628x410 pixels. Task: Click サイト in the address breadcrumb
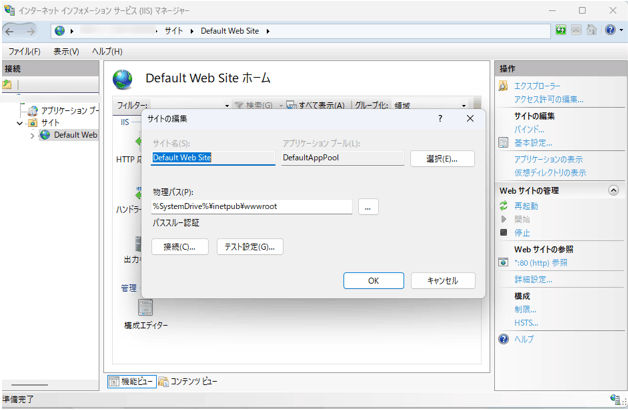click(173, 31)
